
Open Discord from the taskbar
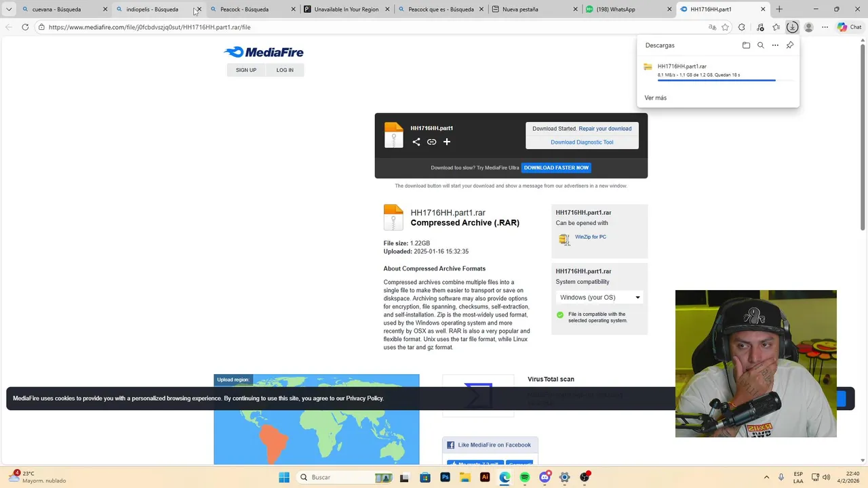[x=545, y=477]
